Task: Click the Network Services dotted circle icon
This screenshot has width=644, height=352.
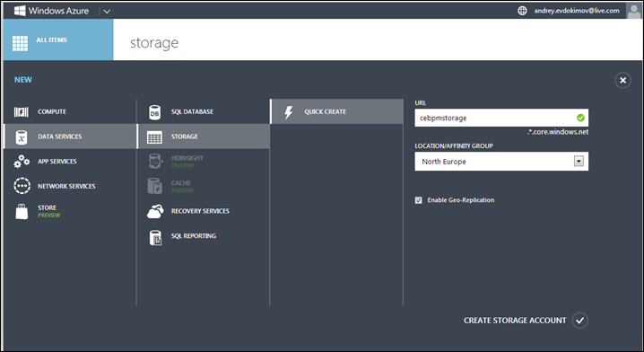Action: 22,186
